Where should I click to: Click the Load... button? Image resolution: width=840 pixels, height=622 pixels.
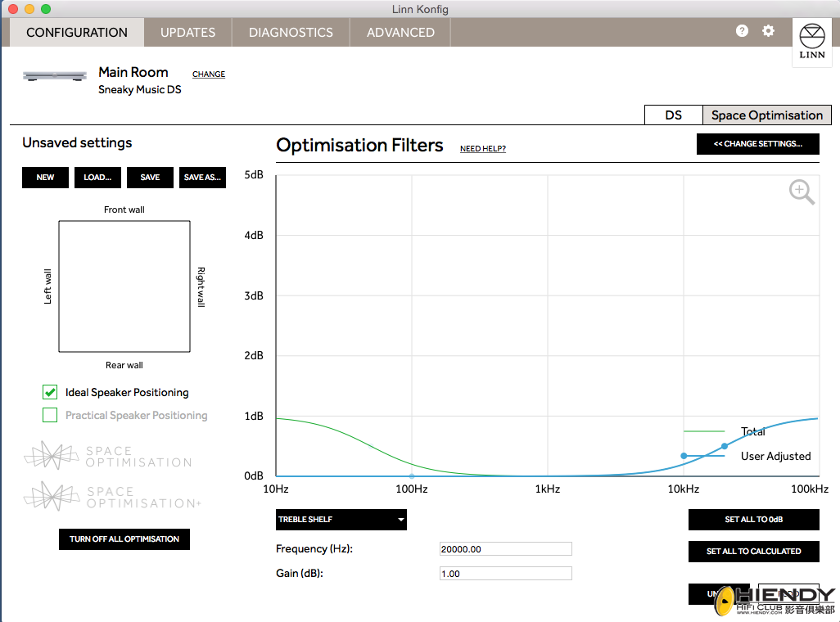click(97, 178)
